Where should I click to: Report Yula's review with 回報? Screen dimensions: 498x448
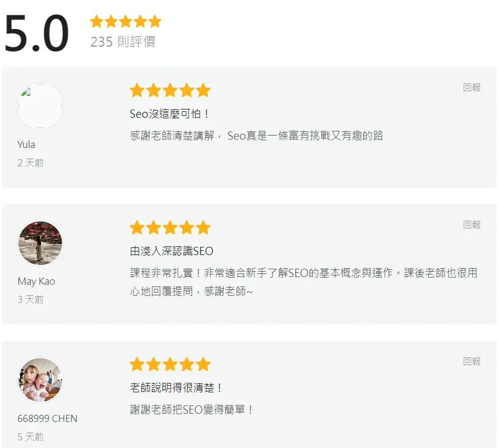[x=471, y=88]
